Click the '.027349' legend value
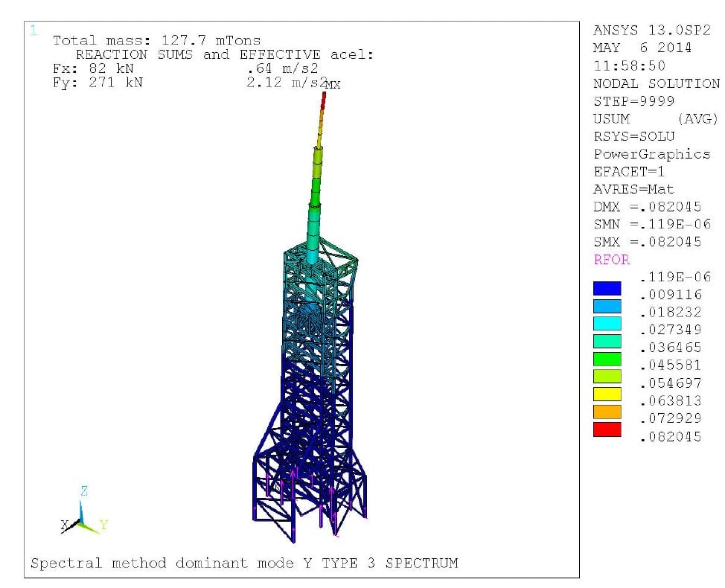This screenshot has height=588, width=725. tap(671, 330)
